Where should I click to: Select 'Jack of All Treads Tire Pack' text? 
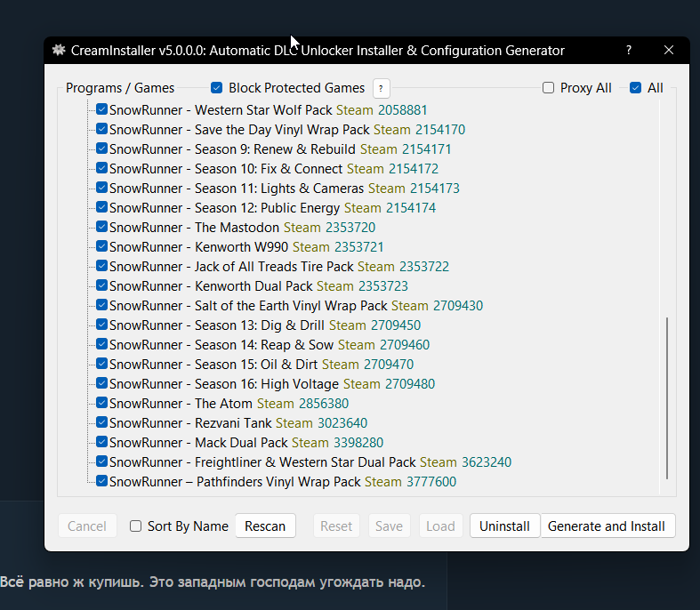click(274, 267)
